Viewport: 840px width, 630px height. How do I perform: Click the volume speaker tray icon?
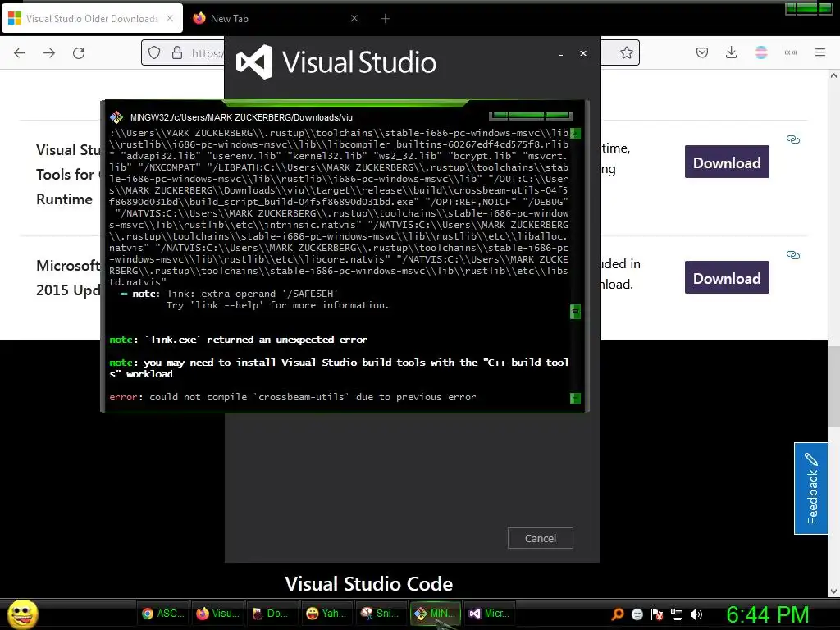click(696, 614)
